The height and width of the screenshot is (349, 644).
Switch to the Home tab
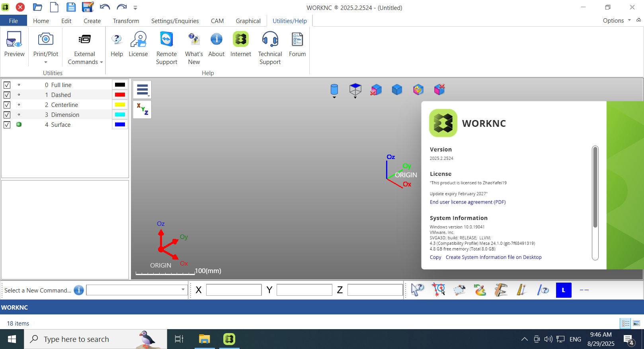pyautogui.click(x=41, y=21)
